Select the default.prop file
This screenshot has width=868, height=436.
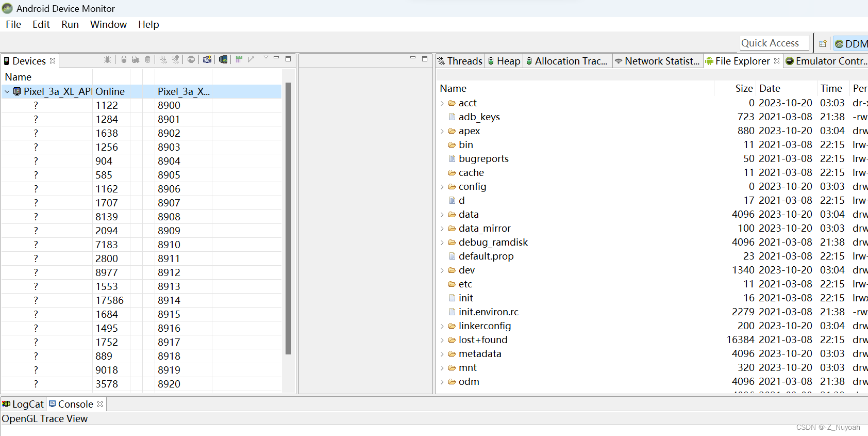[x=653, y=256]
